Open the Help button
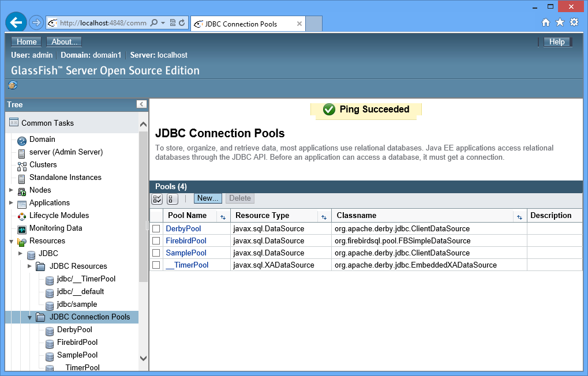 click(x=557, y=42)
